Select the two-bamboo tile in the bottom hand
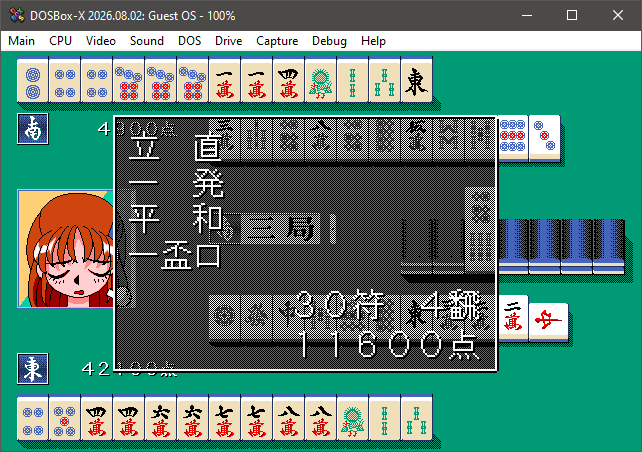Viewport: 642px width, 452px height. point(384,418)
